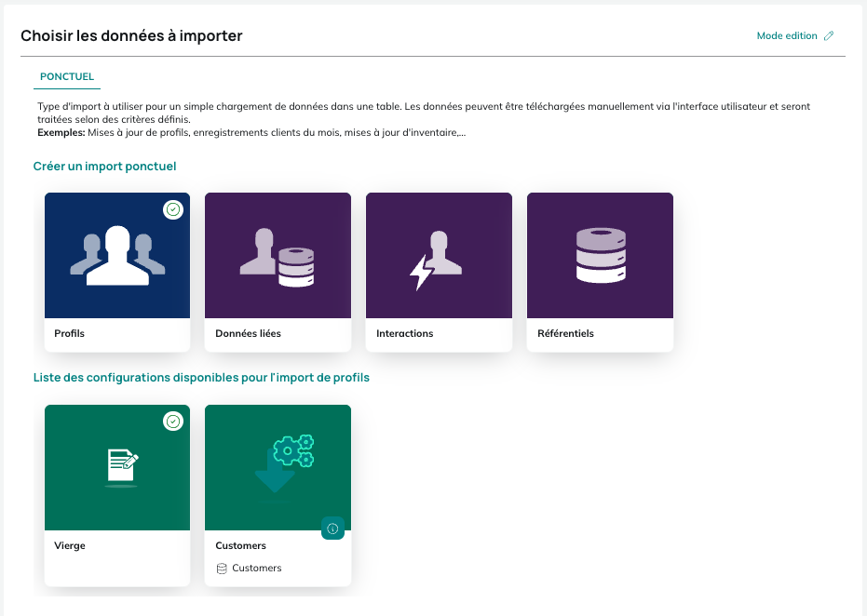867x616 pixels.
Task: Click the Référentiels card label
Action: (x=565, y=334)
